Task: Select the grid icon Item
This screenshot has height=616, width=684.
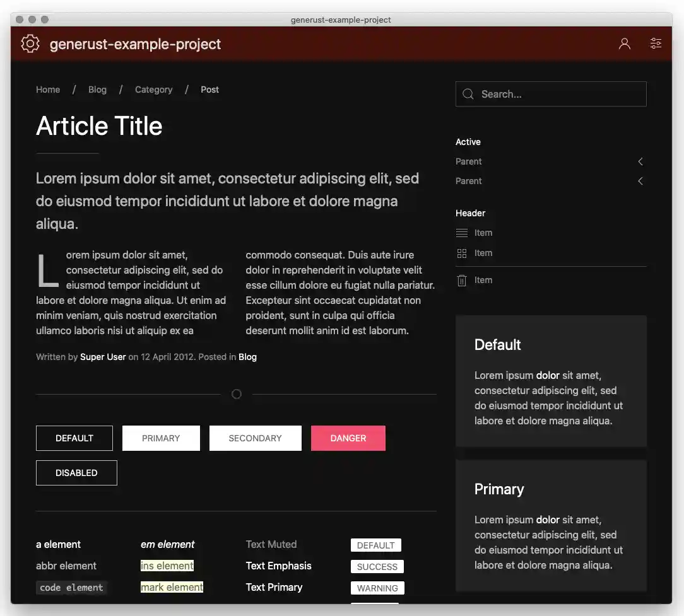Action: [462, 253]
